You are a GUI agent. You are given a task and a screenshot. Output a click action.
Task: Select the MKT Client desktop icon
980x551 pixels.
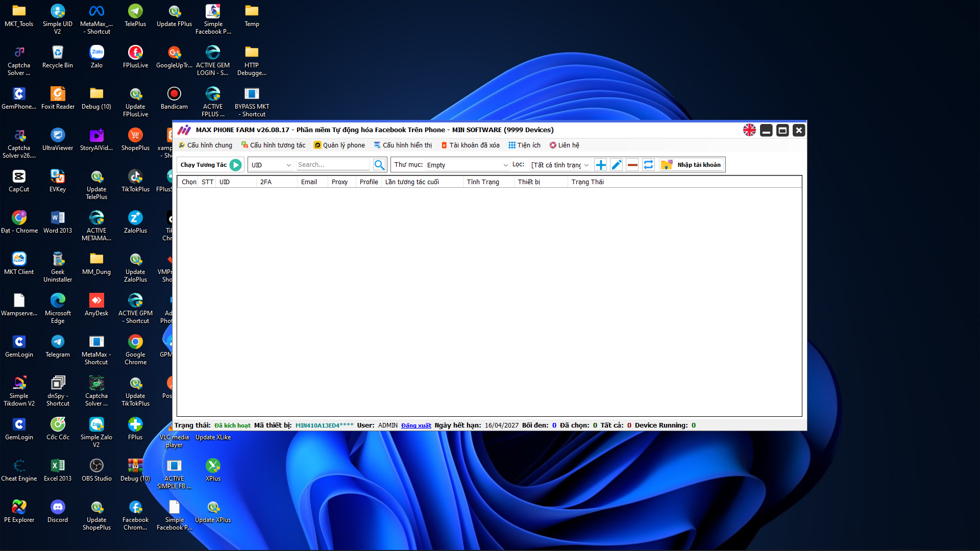click(x=19, y=264)
